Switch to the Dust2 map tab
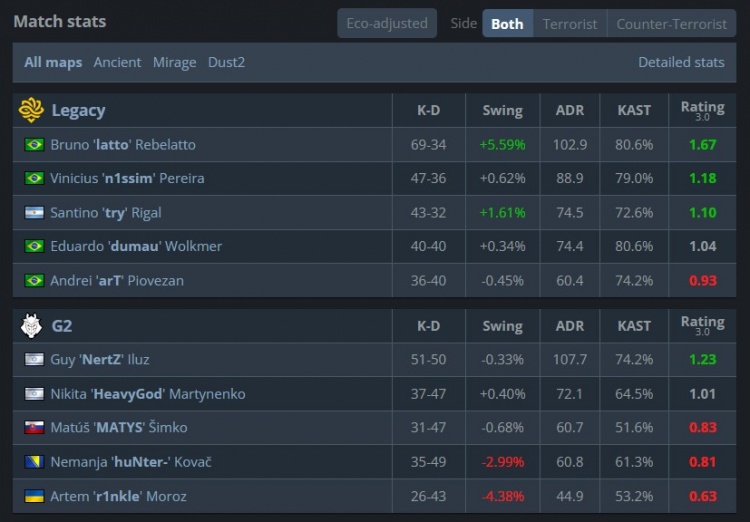 pos(226,62)
